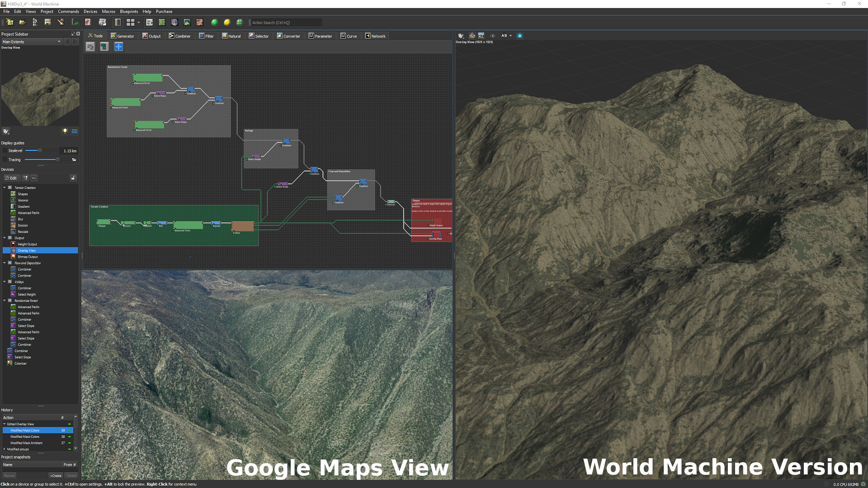Click the blue circle view toggle
The width and height of the screenshot is (868, 488).
click(519, 36)
